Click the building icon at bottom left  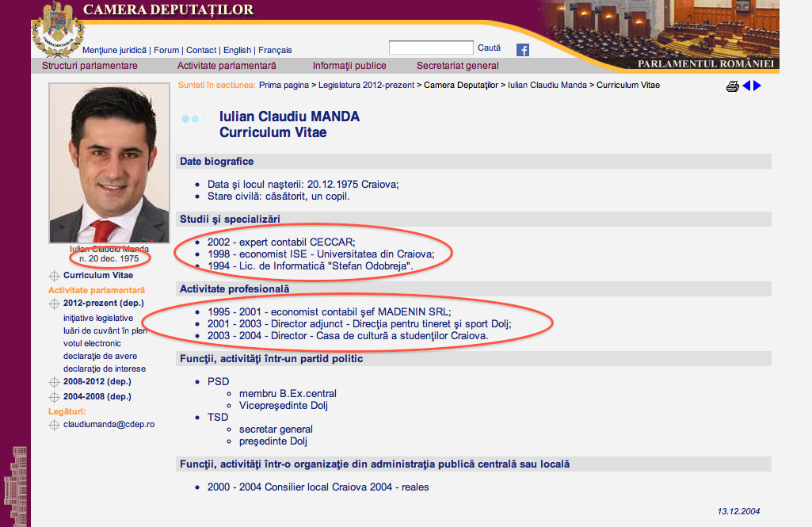[16, 483]
